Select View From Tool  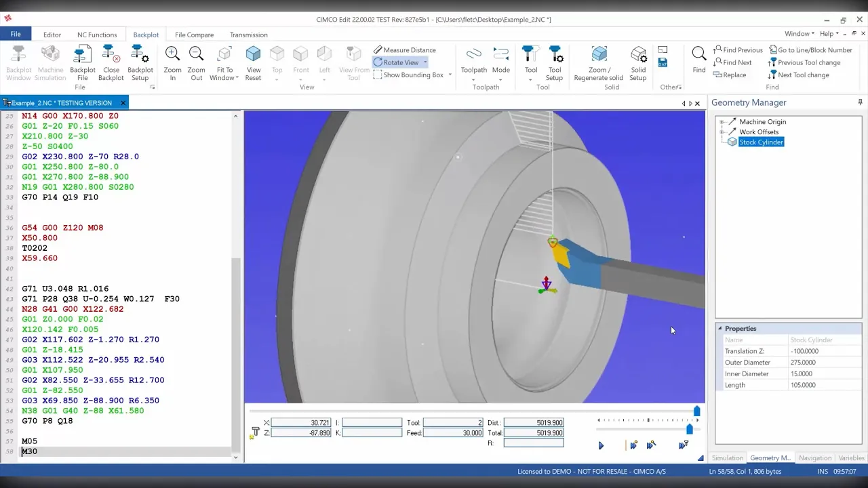[x=354, y=63]
